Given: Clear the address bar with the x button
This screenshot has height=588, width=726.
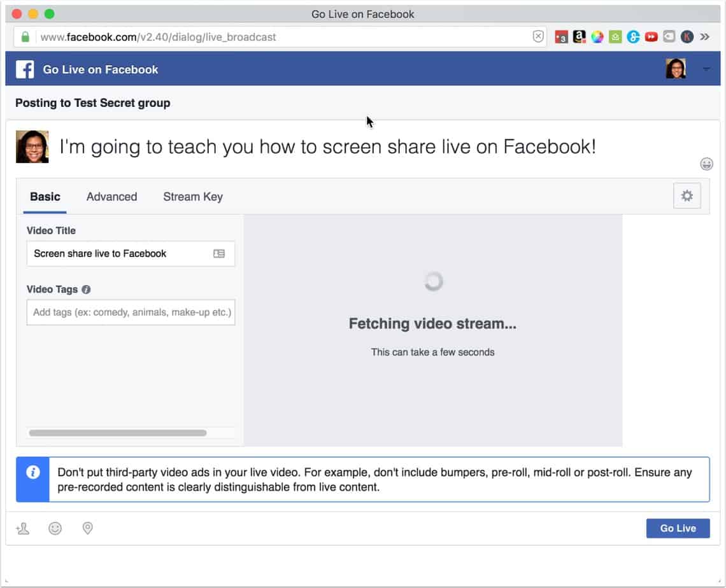Looking at the screenshot, I should click(538, 37).
